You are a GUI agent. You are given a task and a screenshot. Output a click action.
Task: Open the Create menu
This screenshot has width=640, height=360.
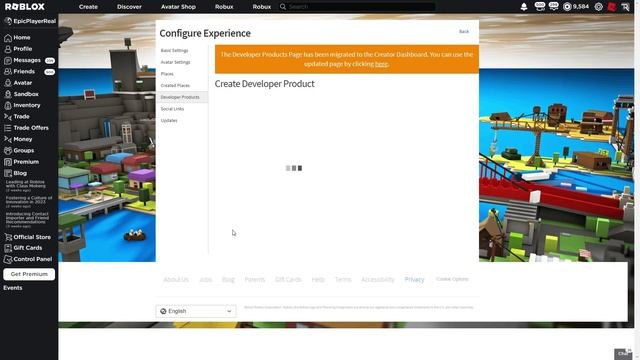click(88, 7)
